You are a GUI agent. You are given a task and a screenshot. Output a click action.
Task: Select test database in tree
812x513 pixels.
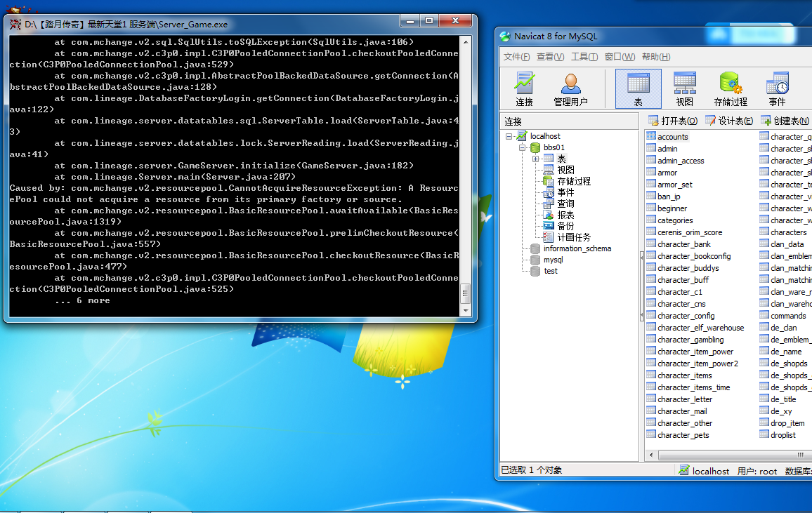pos(551,271)
